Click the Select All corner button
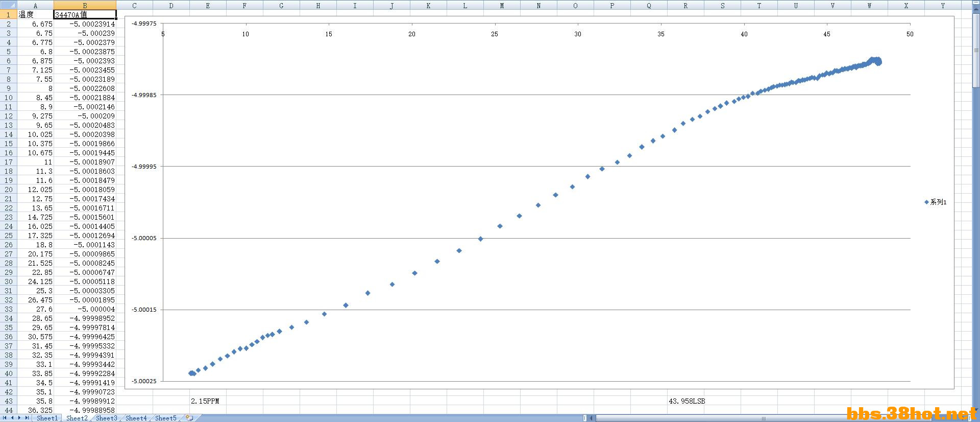This screenshot has height=422, width=980. (x=8, y=5)
